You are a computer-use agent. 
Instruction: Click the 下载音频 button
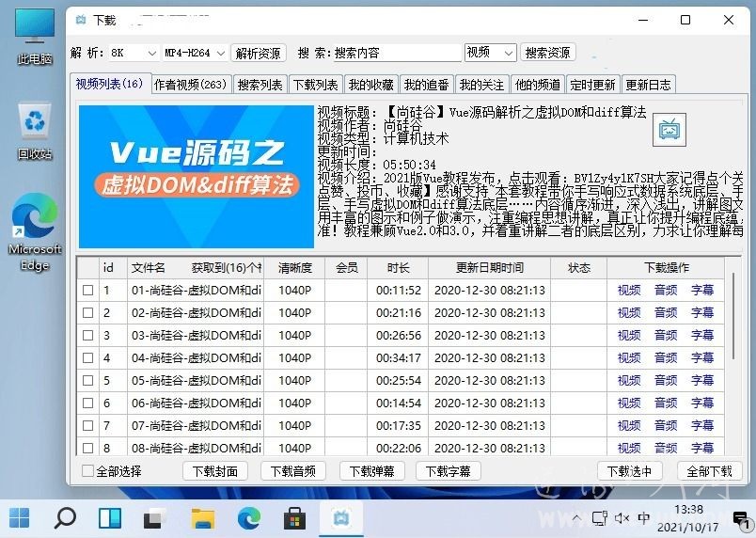293,471
